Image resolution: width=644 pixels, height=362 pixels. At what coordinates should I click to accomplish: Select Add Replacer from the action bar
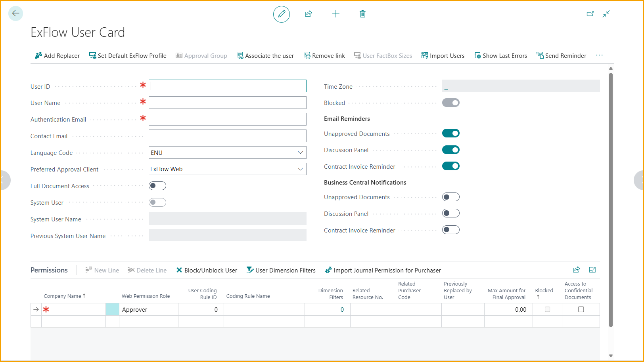57,56
